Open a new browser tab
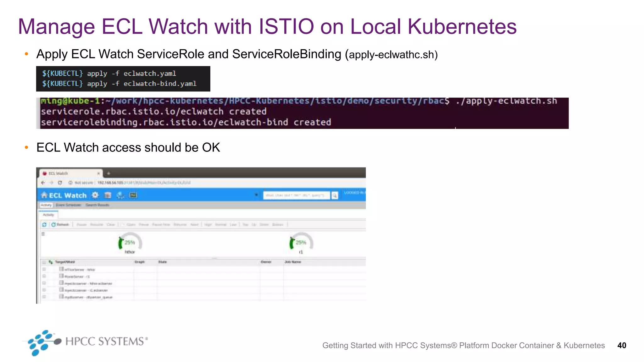644x362 pixels. 108,173
